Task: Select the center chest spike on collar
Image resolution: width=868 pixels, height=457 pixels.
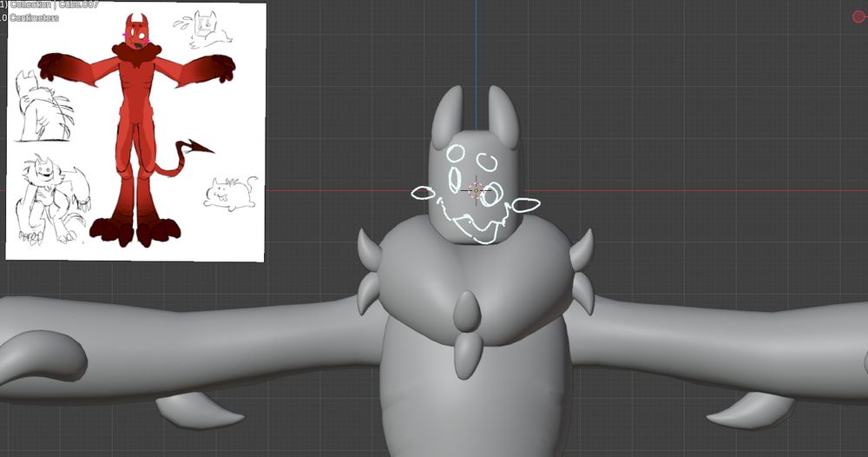Action: (x=467, y=311)
